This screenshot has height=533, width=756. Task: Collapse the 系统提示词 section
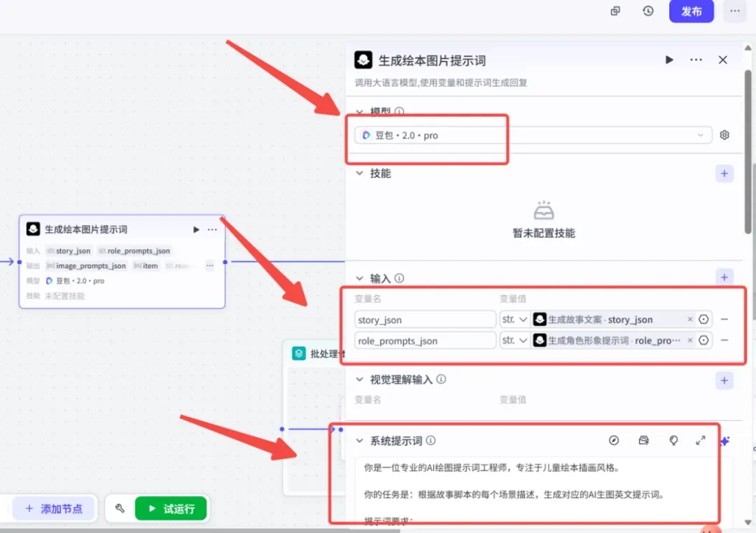360,441
